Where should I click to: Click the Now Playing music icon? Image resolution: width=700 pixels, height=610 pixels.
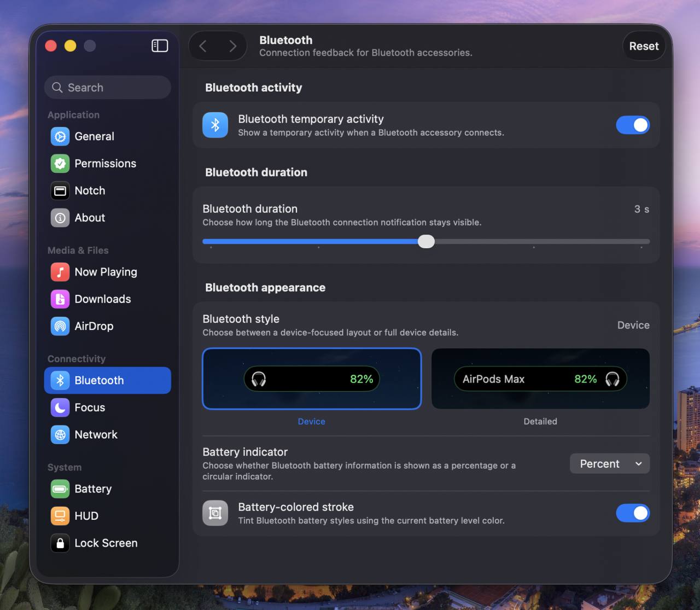pos(60,272)
